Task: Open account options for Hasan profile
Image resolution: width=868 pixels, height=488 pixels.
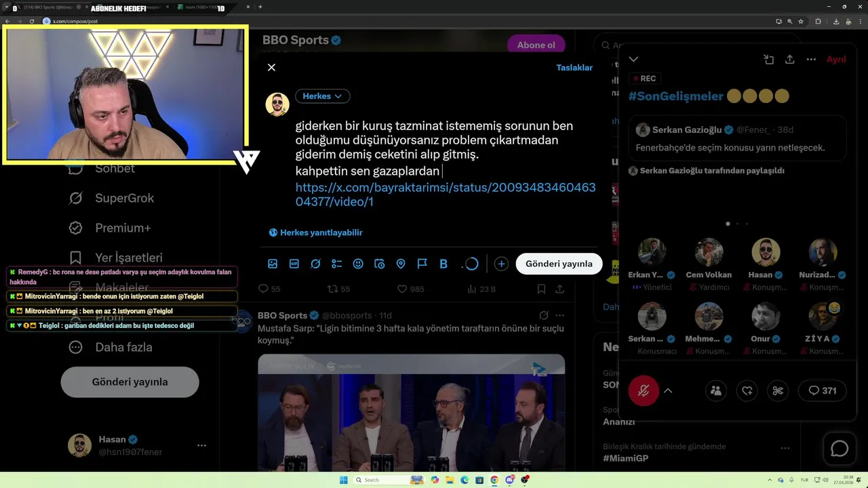Action: coord(201,445)
